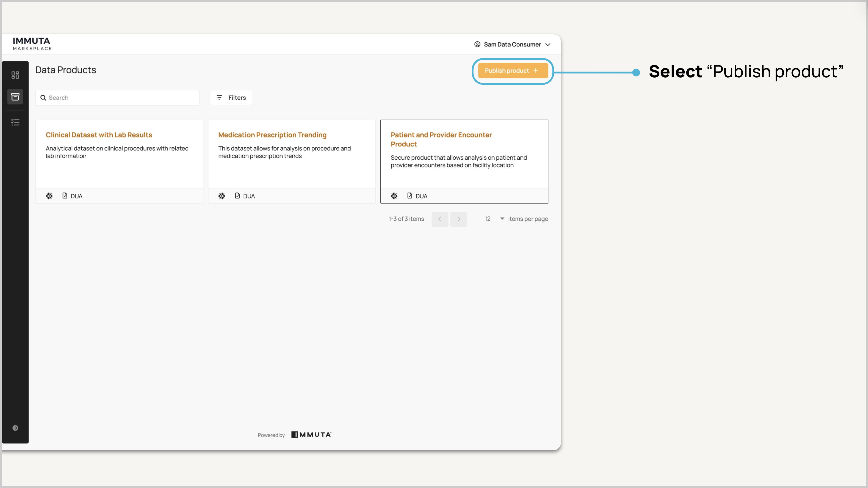Open Clinical Dataset with Lab Results

click(x=99, y=135)
